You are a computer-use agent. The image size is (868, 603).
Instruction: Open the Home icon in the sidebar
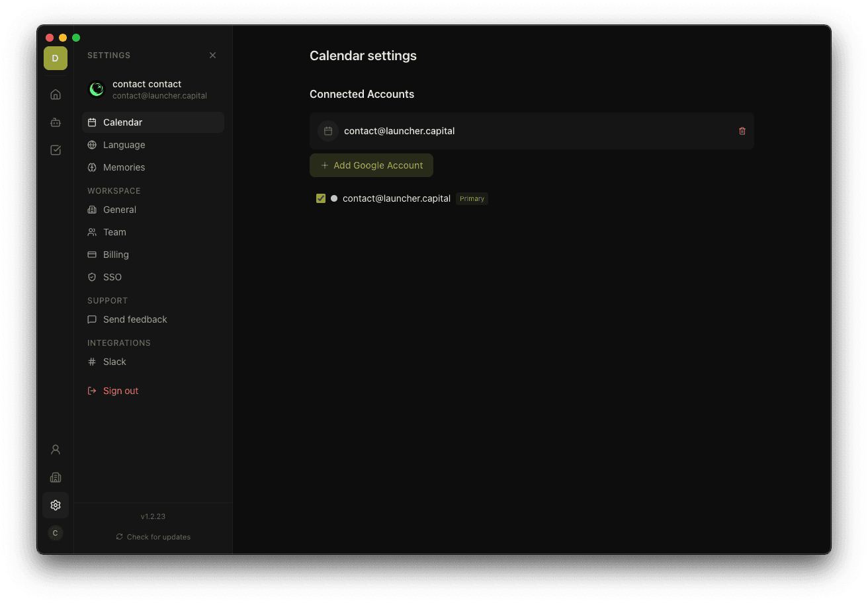(56, 94)
